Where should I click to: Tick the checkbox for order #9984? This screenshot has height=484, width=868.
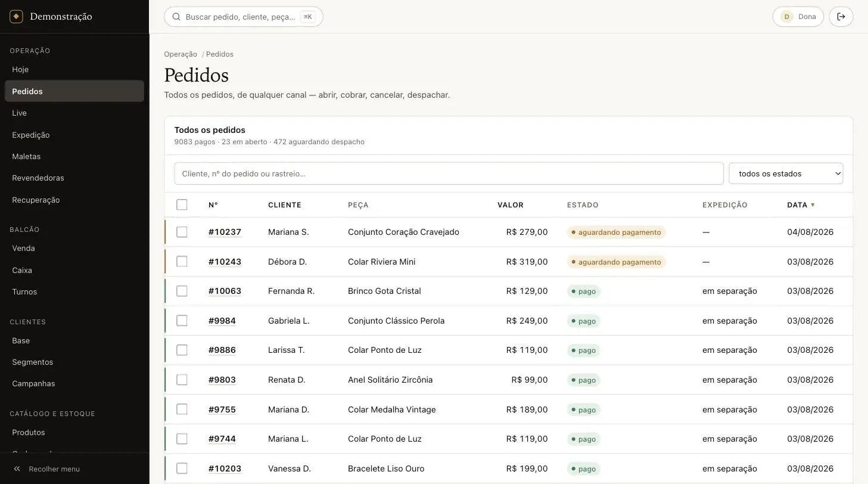tap(182, 321)
